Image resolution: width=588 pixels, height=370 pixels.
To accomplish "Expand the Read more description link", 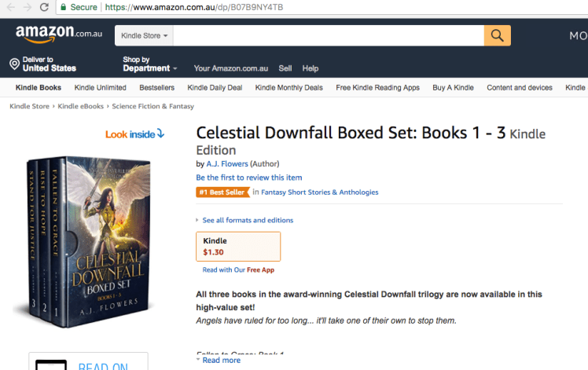I will (x=221, y=360).
